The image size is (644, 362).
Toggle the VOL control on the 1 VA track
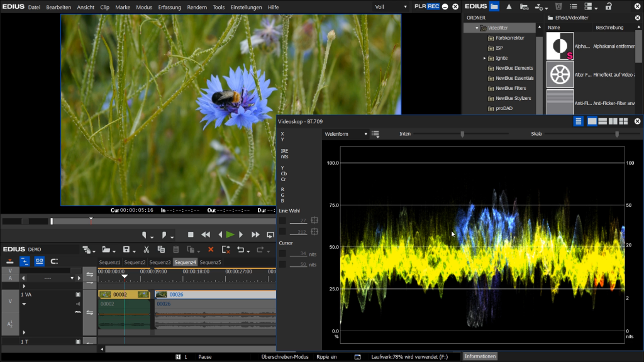78,312
